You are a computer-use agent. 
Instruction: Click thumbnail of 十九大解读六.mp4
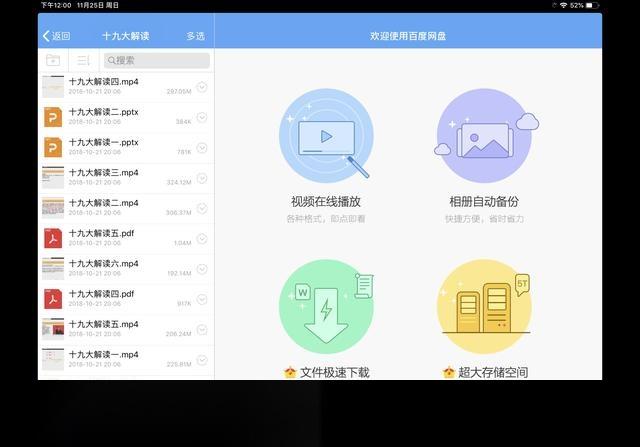pyautogui.click(x=53, y=269)
